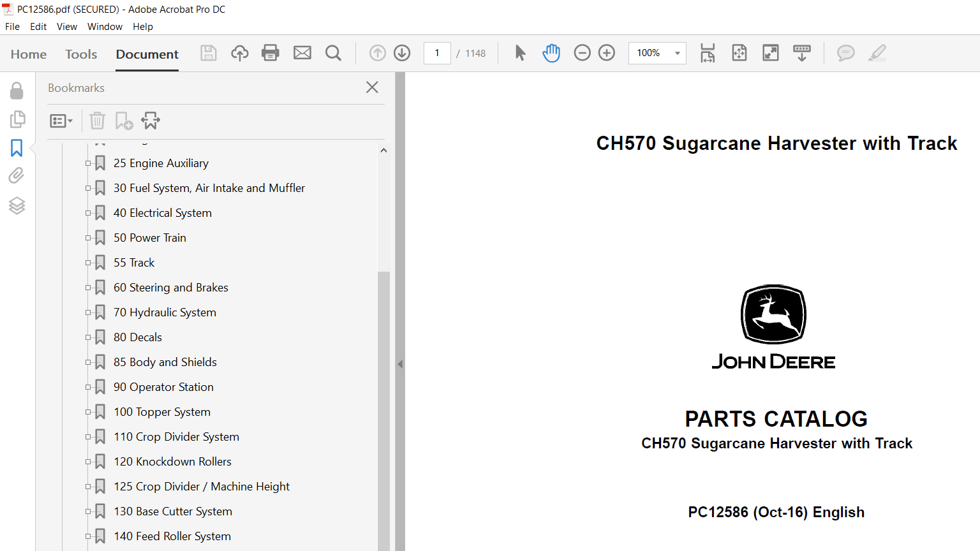The height and width of the screenshot is (551, 980).
Task: Enter full screen mode icon
Action: (771, 53)
